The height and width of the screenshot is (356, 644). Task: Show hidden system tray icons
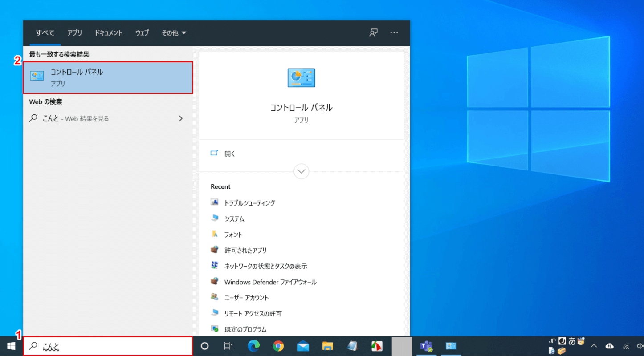(594, 346)
